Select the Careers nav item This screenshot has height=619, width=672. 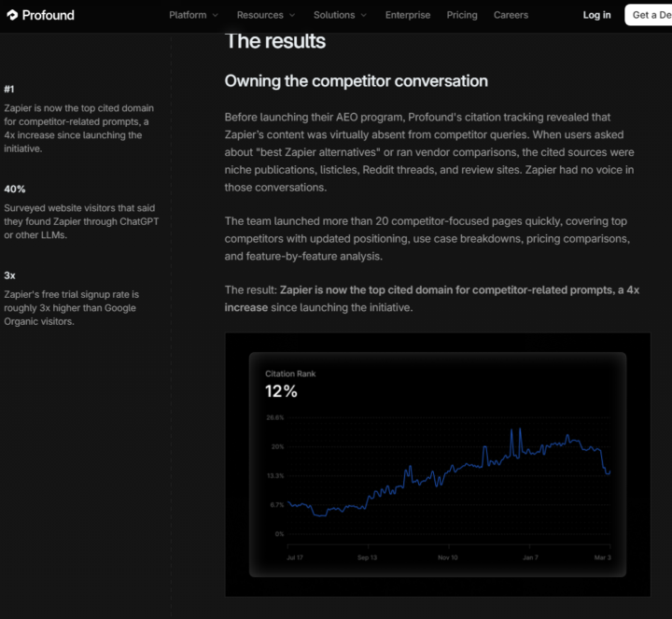(x=511, y=15)
